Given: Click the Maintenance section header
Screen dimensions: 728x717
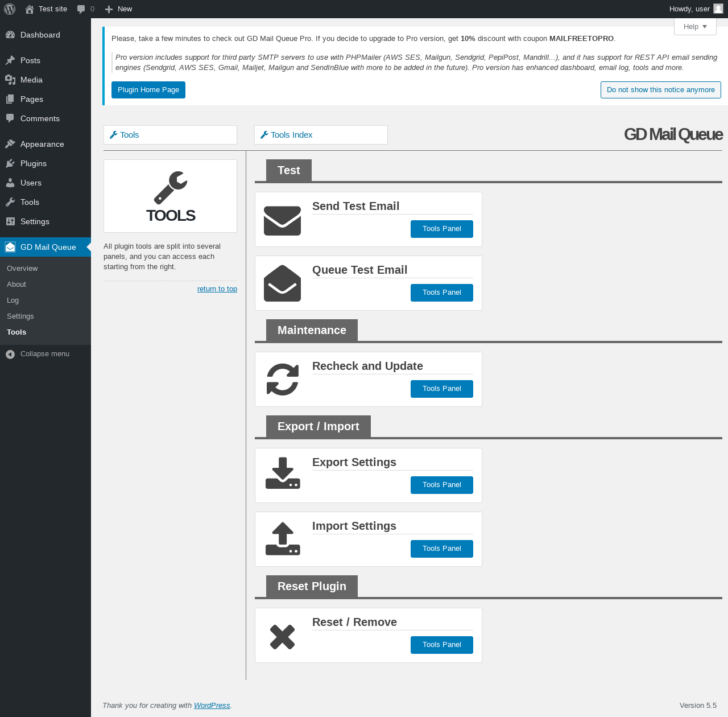Looking at the screenshot, I should click(312, 330).
